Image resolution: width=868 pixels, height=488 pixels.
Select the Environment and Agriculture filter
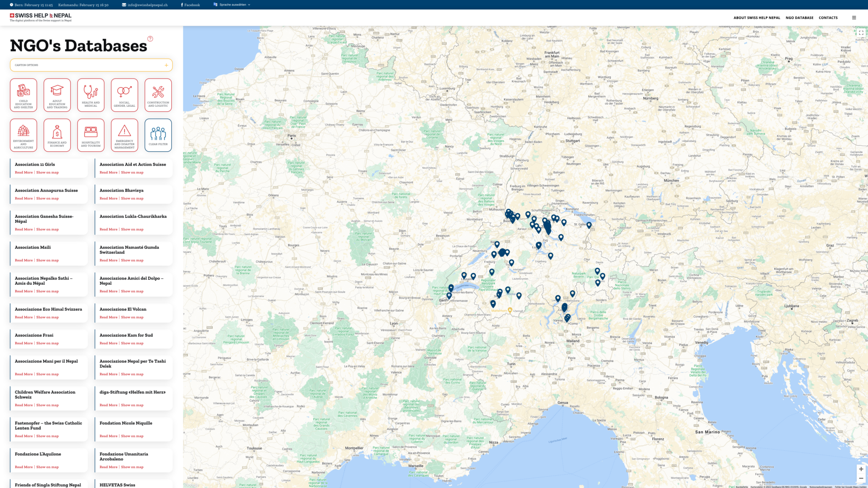(23, 135)
